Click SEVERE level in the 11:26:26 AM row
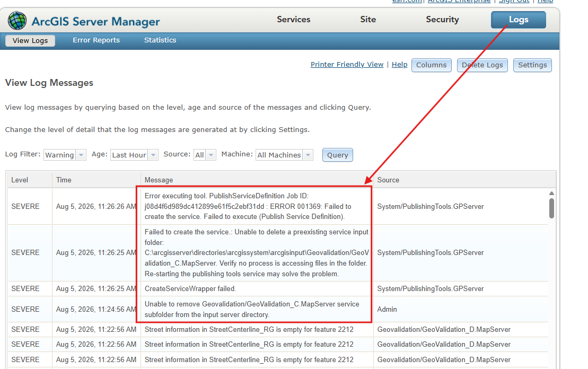The height and width of the screenshot is (369, 588). [25, 207]
